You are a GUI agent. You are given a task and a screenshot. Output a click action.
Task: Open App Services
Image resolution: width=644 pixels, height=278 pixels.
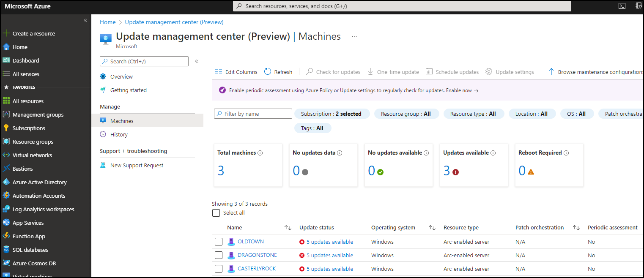click(x=28, y=223)
